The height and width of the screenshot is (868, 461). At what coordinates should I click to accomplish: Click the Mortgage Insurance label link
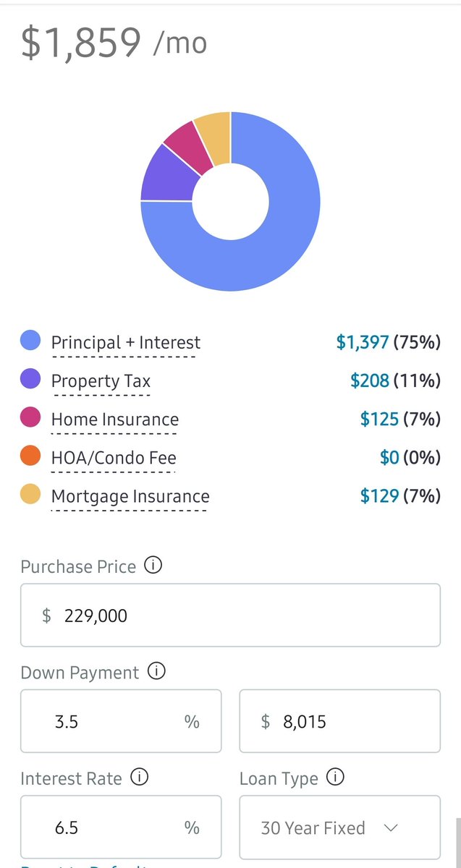[130, 496]
